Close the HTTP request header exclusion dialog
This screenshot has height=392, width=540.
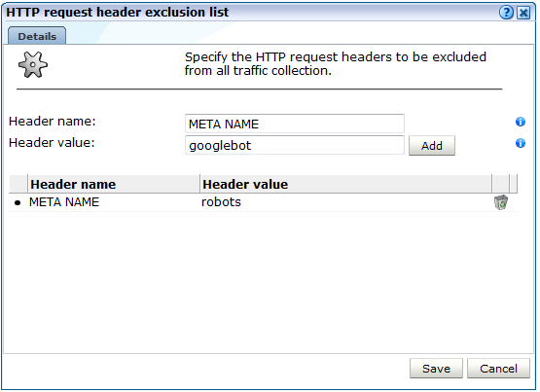523,13
